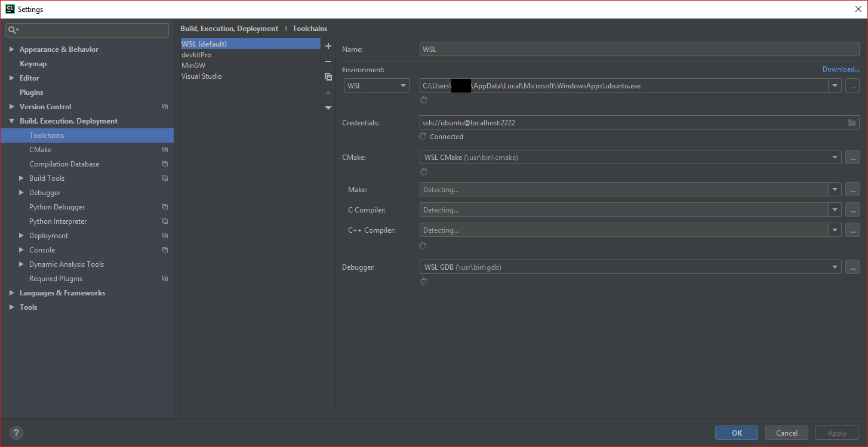
Task: Open the help question mark button
Action: (16, 433)
